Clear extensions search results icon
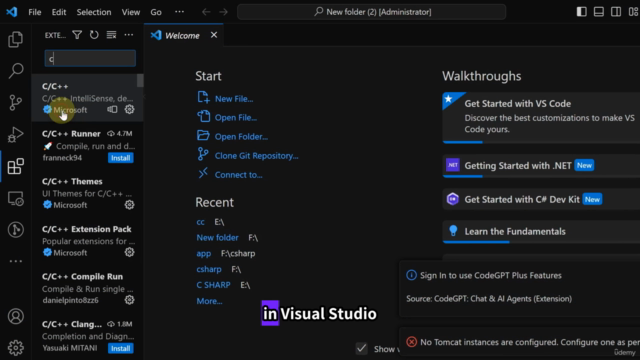 111,35
